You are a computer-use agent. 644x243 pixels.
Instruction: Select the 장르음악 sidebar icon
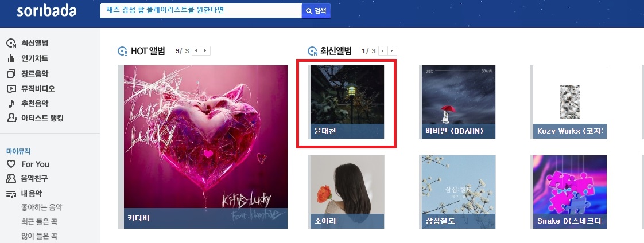tap(11, 74)
